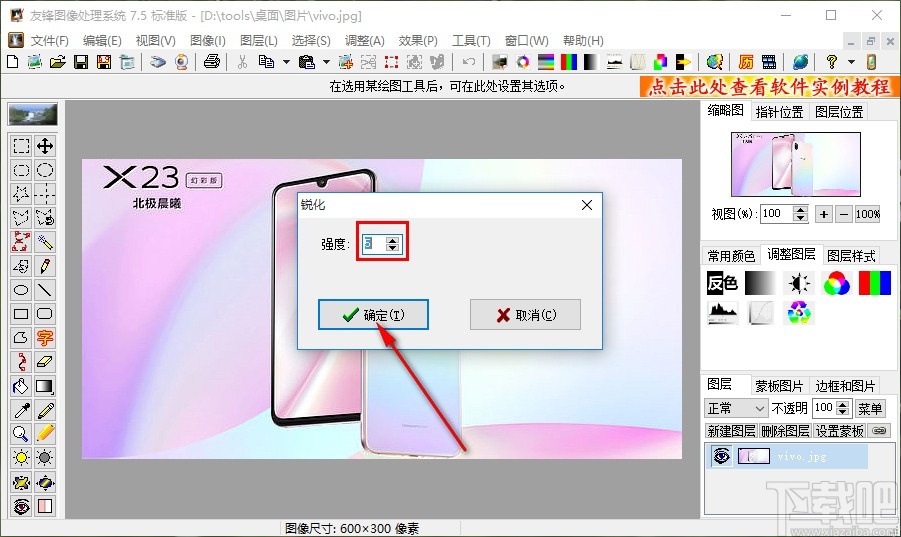Select the bright sun lighten tool
The image size is (901, 537).
tap(21, 458)
